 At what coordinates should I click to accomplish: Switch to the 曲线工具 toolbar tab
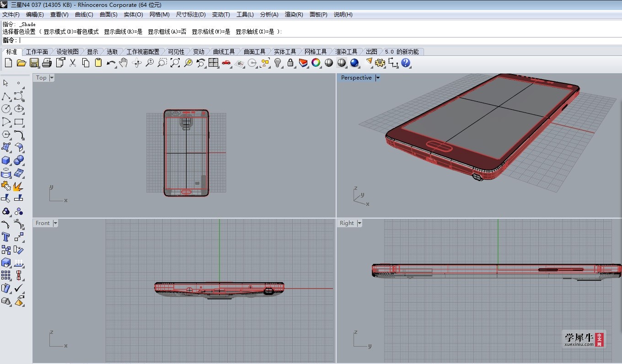click(x=224, y=52)
